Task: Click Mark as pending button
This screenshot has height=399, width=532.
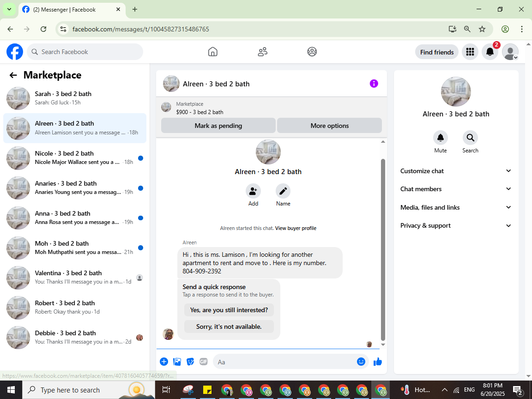Action: click(218, 126)
